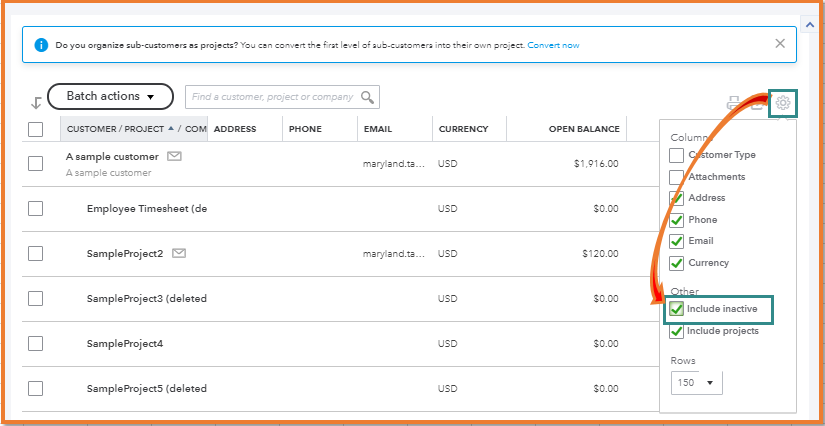Enable the Customer Type column checkbox
825x426 pixels.
click(677, 155)
